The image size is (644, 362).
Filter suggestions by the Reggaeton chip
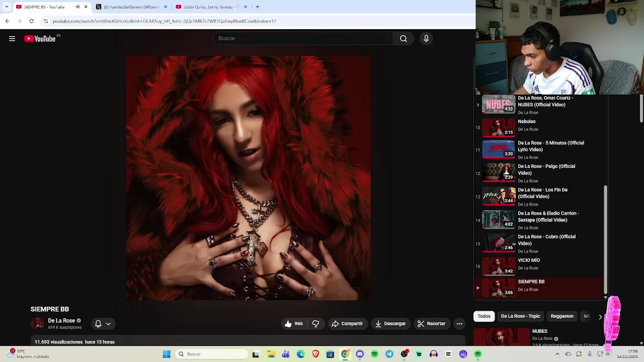point(562,316)
